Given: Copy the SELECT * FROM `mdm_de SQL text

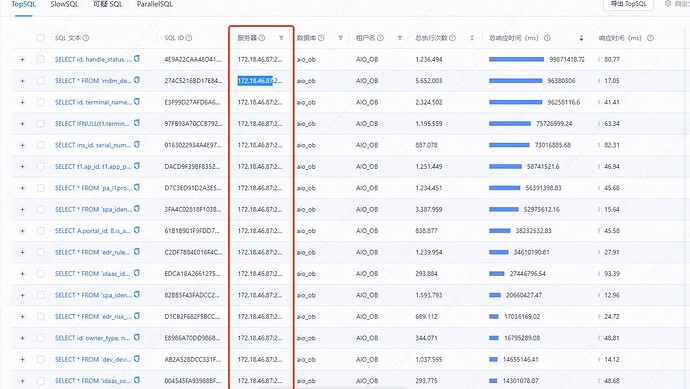Looking at the screenshot, I should tap(137, 80).
